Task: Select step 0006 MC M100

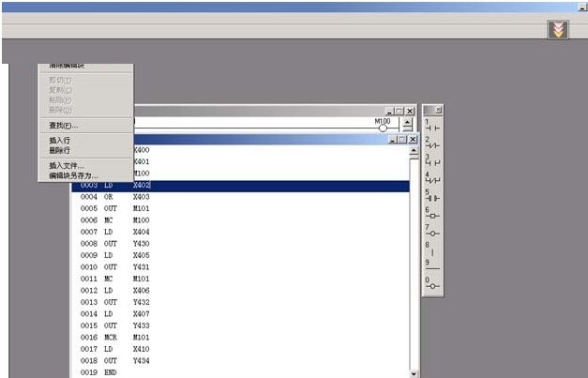Action: point(240,220)
